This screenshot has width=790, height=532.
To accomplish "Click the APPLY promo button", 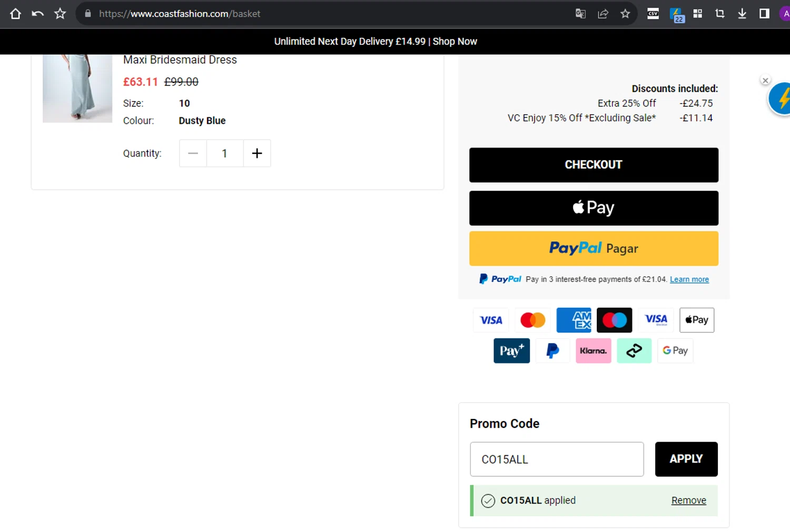I will 686,459.
